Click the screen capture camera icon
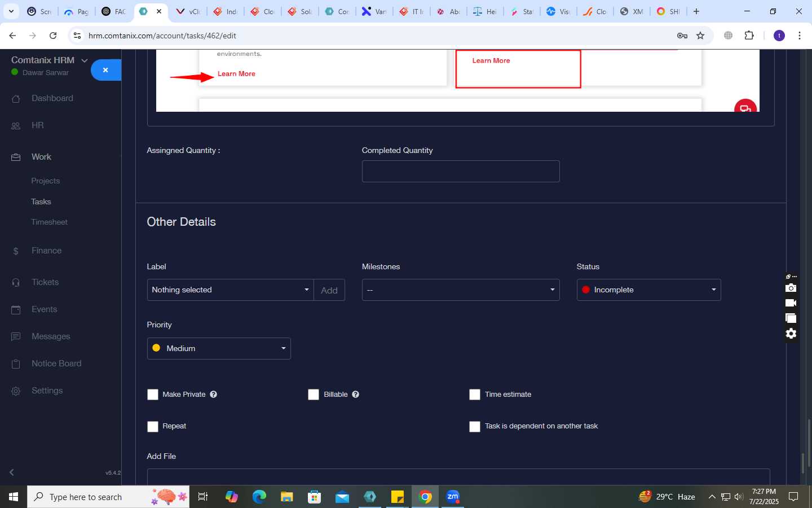The width and height of the screenshot is (812, 508). click(791, 288)
